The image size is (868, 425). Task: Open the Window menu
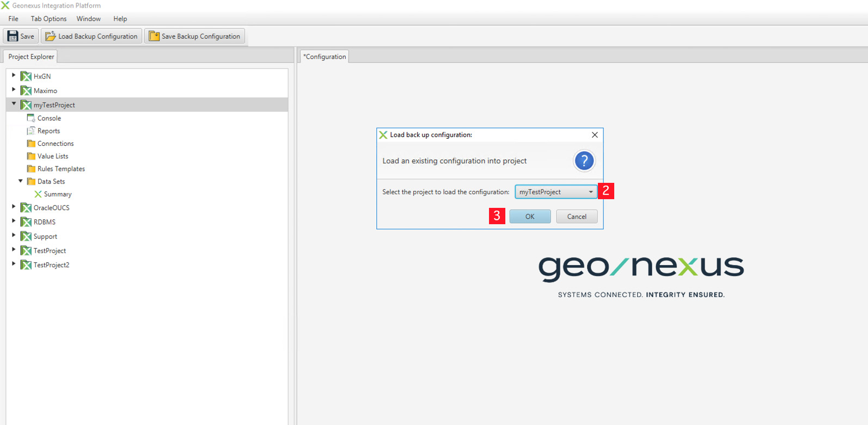click(89, 19)
